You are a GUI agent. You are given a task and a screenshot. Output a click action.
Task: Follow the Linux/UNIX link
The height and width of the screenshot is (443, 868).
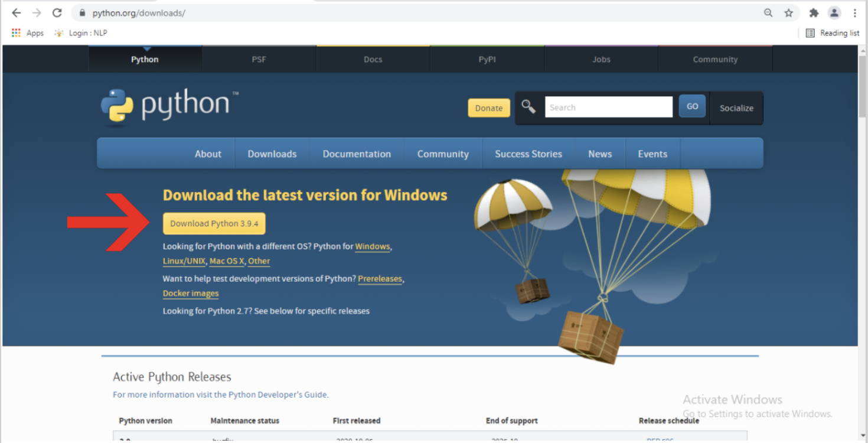[x=184, y=261]
